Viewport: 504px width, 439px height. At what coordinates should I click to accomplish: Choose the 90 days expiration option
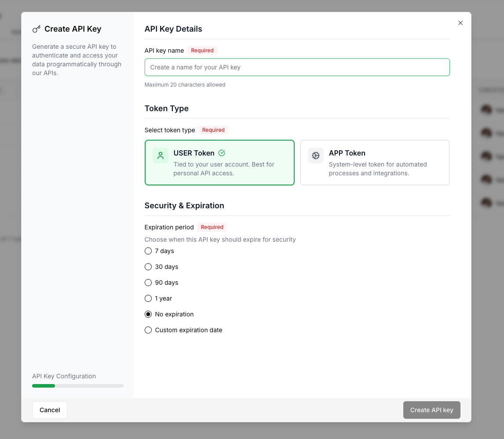pos(148,283)
